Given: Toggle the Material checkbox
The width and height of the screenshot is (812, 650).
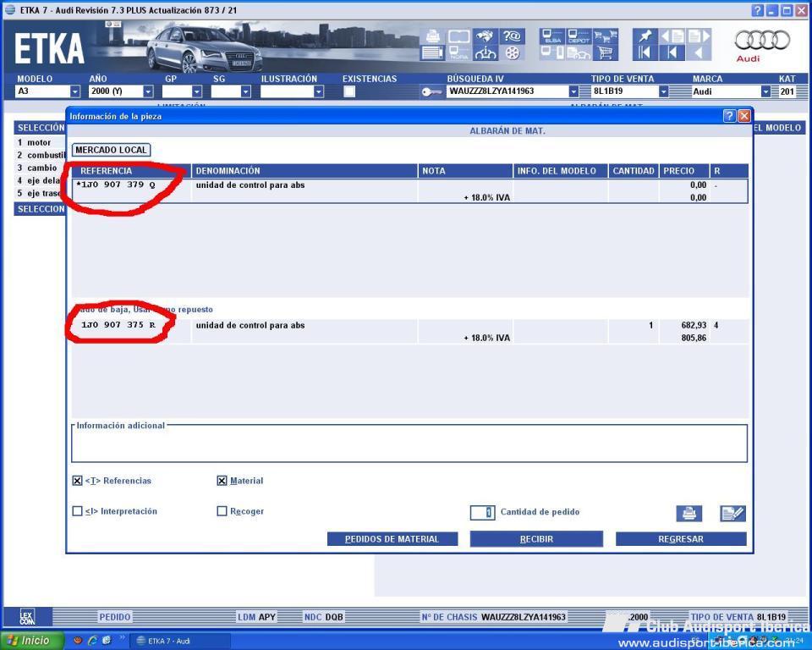Looking at the screenshot, I should tap(222, 481).
